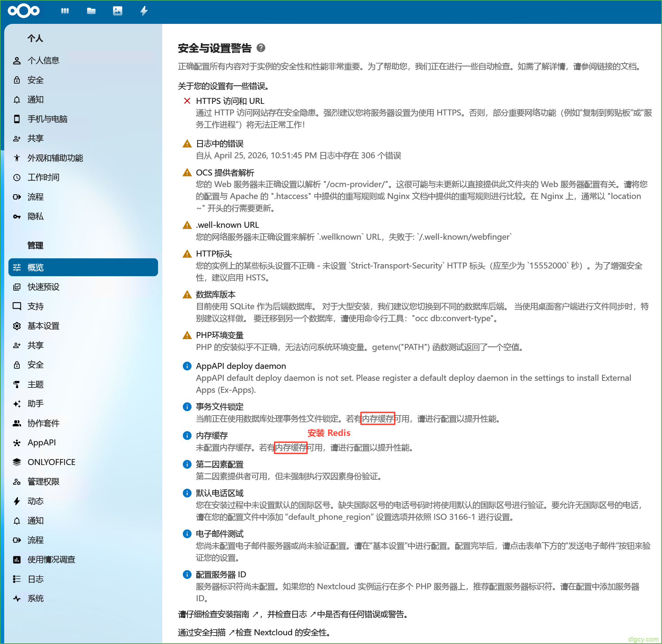Click the '配置服务器 ID' info title

(x=221, y=575)
